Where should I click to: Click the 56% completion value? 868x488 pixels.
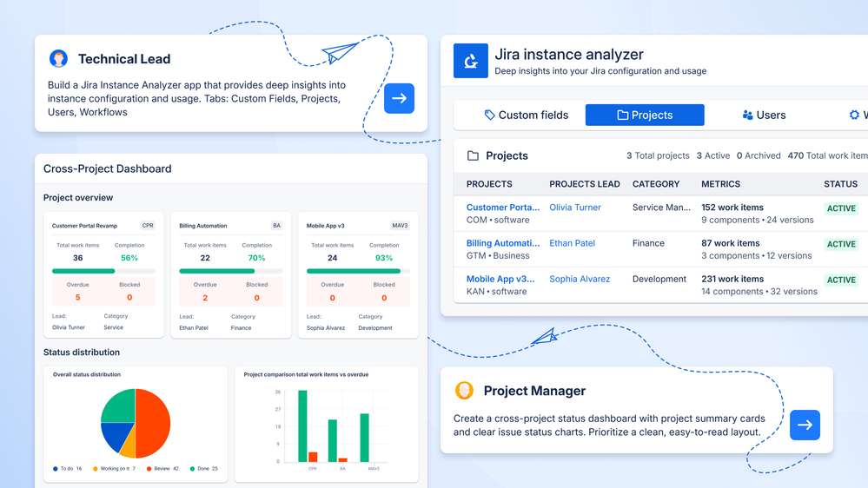point(129,258)
